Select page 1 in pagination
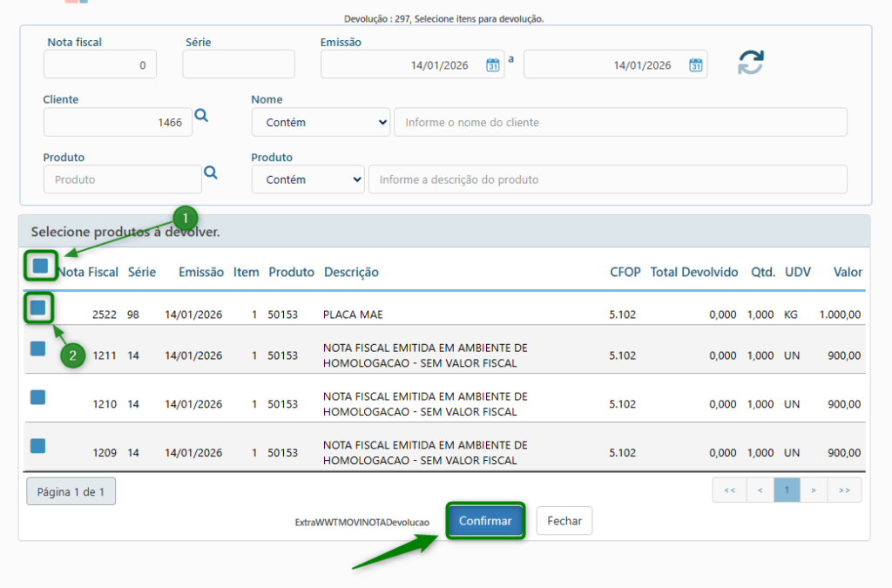This screenshot has height=588, width=892. tap(787, 490)
